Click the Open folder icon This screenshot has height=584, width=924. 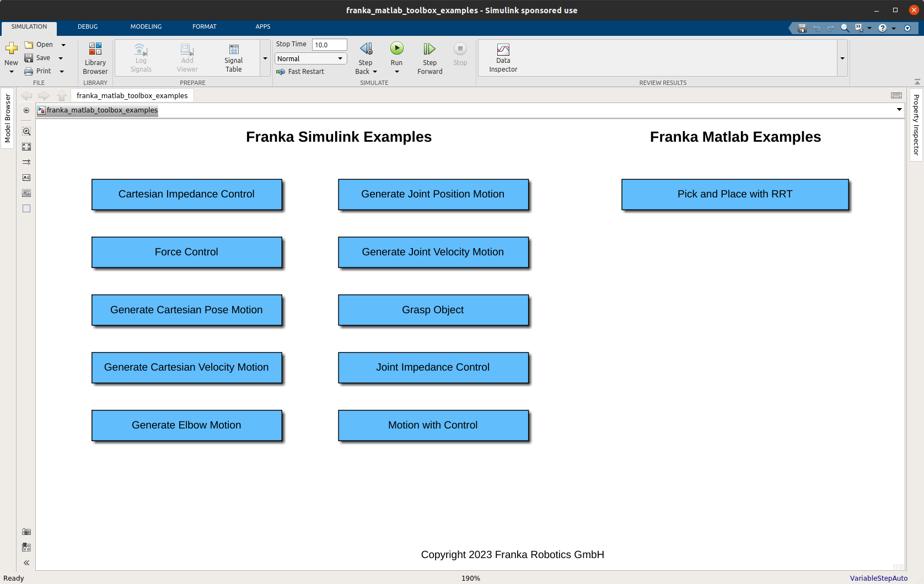coord(29,45)
